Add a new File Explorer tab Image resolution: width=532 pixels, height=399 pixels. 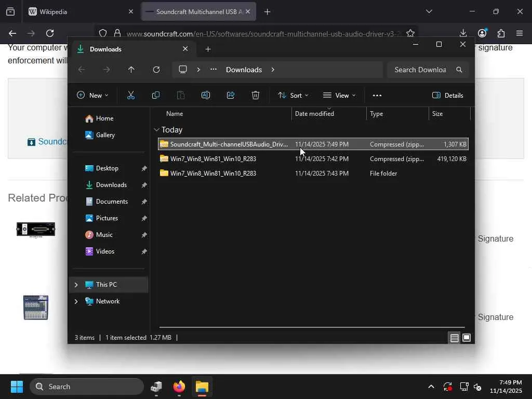click(208, 49)
